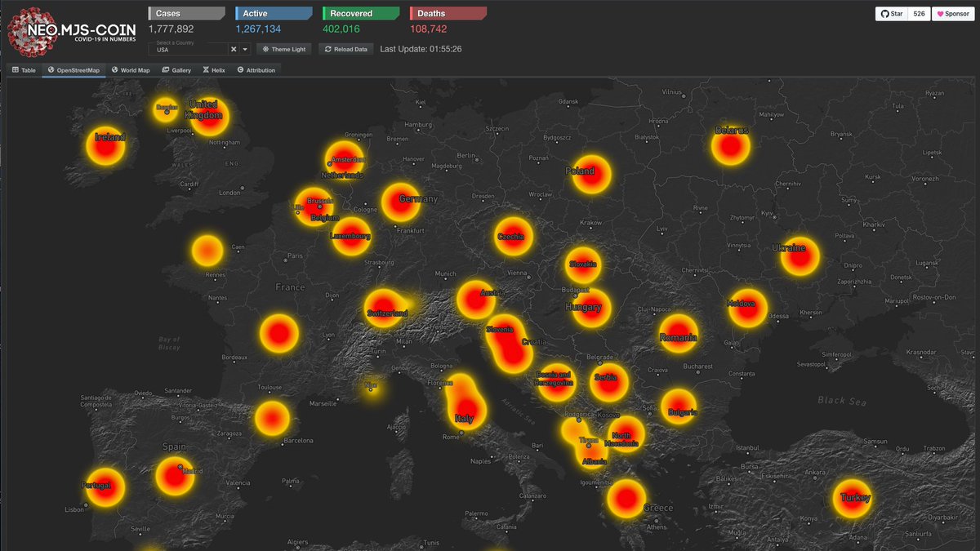Click the Hungary heat marker

[591, 309]
